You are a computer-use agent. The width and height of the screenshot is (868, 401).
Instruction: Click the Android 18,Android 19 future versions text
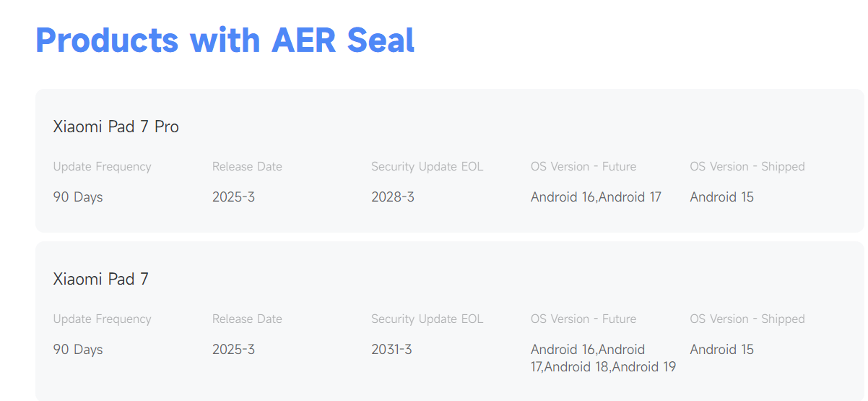coord(610,366)
